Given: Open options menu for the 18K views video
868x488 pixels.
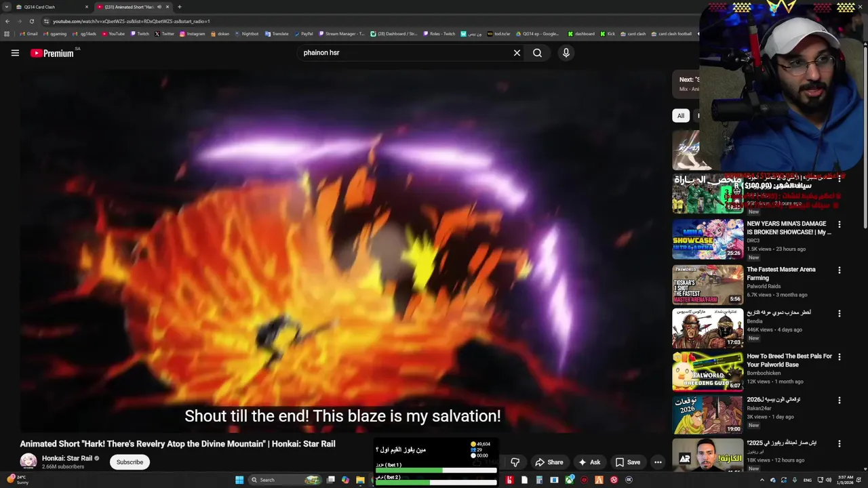Looking at the screenshot, I should [840, 444].
